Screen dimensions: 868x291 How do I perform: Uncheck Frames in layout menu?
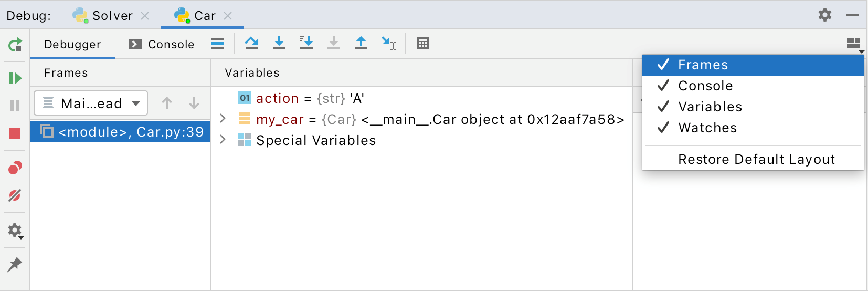coord(703,65)
